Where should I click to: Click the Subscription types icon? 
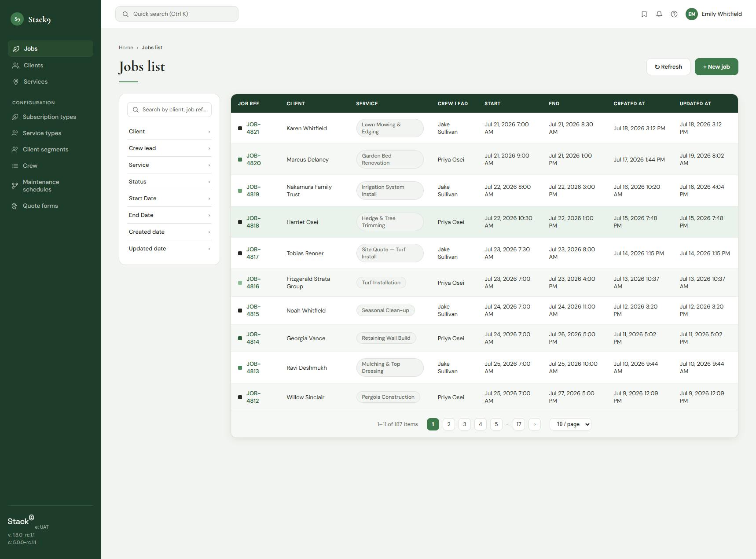click(x=15, y=117)
